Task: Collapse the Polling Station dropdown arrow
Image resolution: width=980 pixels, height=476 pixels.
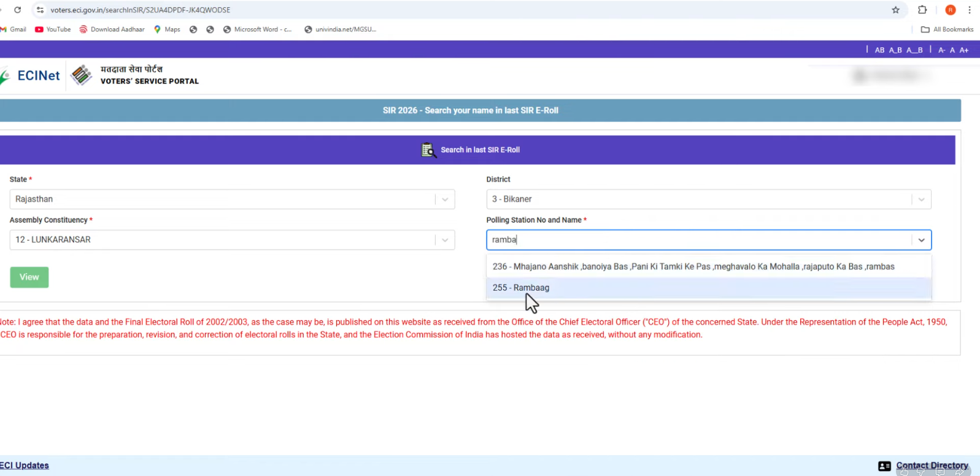Action: [921, 240]
